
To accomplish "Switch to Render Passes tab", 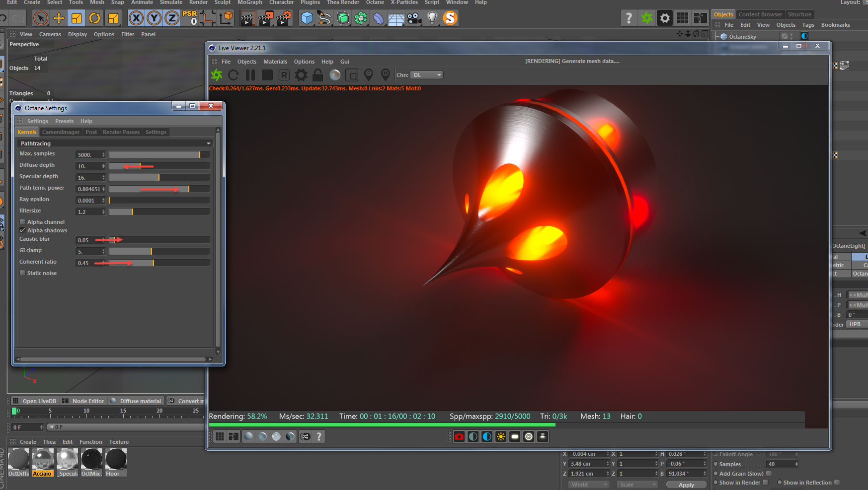I will (121, 132).
